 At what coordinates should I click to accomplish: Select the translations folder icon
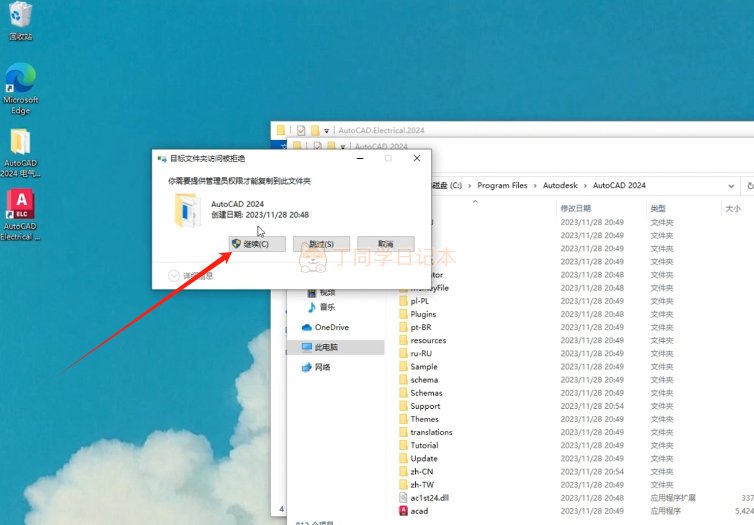(403, 432)
